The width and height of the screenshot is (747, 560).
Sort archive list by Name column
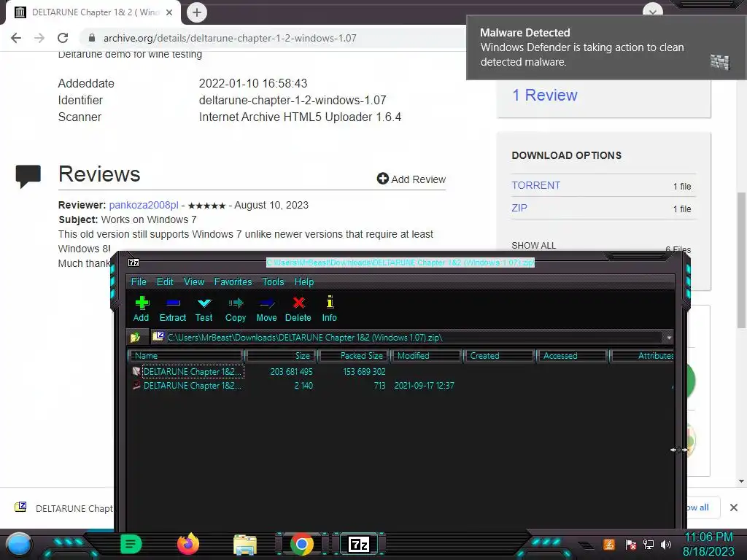coord(186,356)
